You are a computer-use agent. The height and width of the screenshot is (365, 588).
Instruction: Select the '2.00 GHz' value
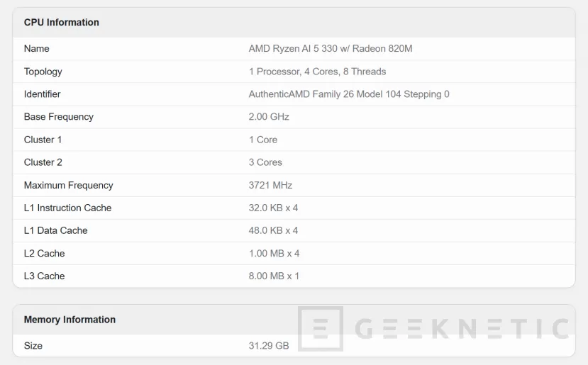pos(269,117)
